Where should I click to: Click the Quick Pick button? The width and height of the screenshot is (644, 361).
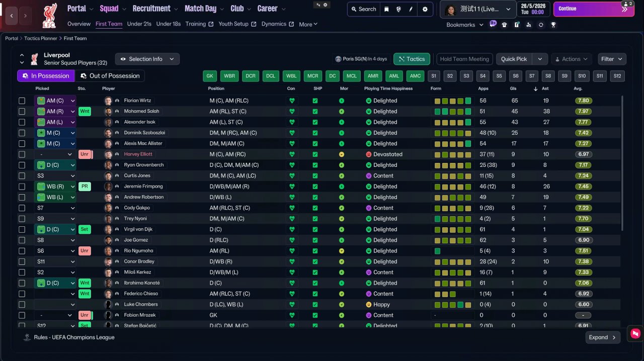click(514, 59)
